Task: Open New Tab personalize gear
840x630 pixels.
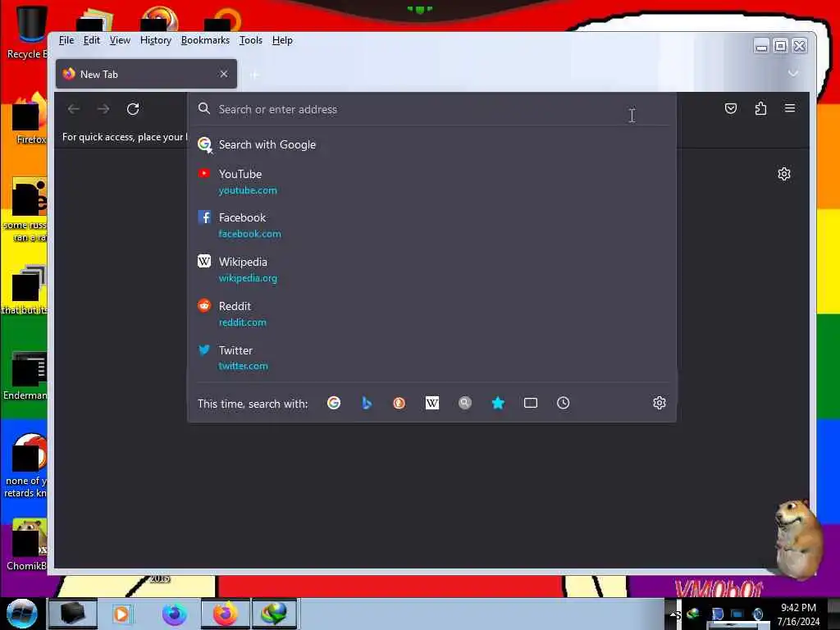Action: point(784,174)
